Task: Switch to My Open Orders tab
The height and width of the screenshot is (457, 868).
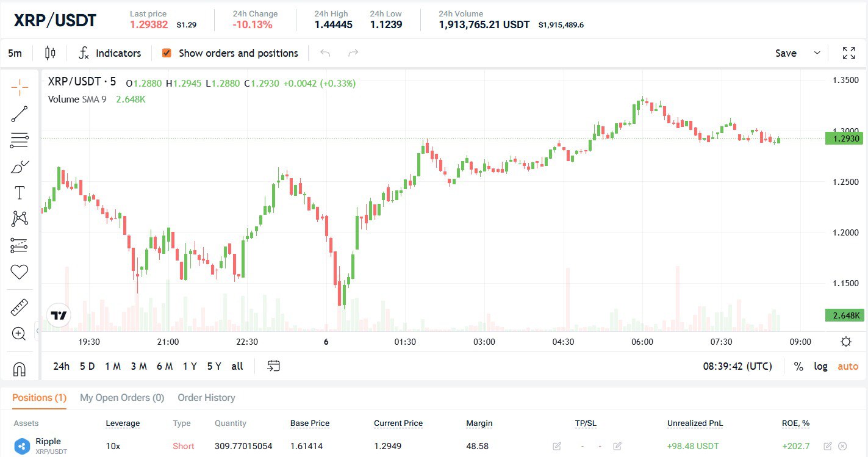Action: [122, 398]
